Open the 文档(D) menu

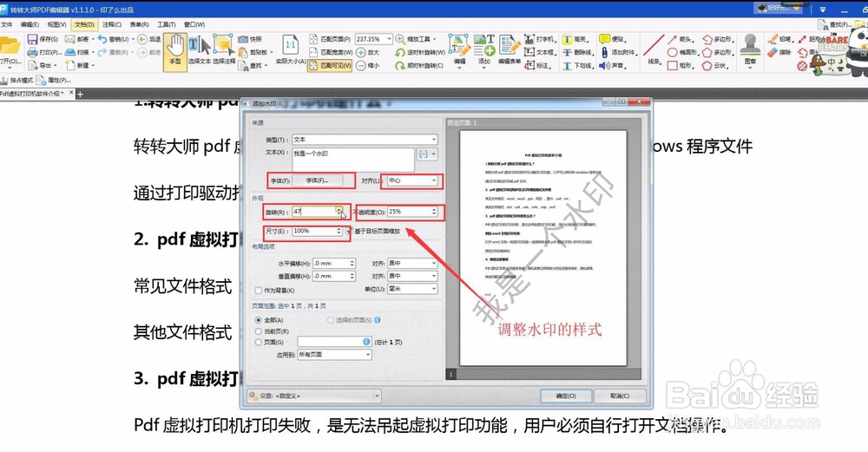tap(84, 24)
